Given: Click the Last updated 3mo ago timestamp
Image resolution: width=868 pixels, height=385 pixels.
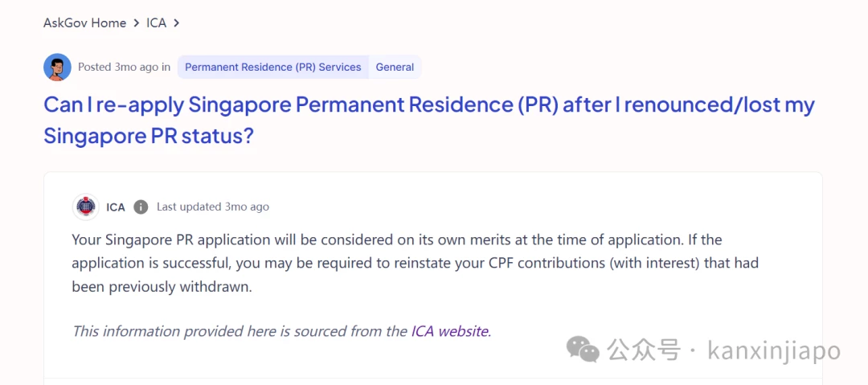Looking at the screenshot, I should pyautogui.click(x=213, y=207).
